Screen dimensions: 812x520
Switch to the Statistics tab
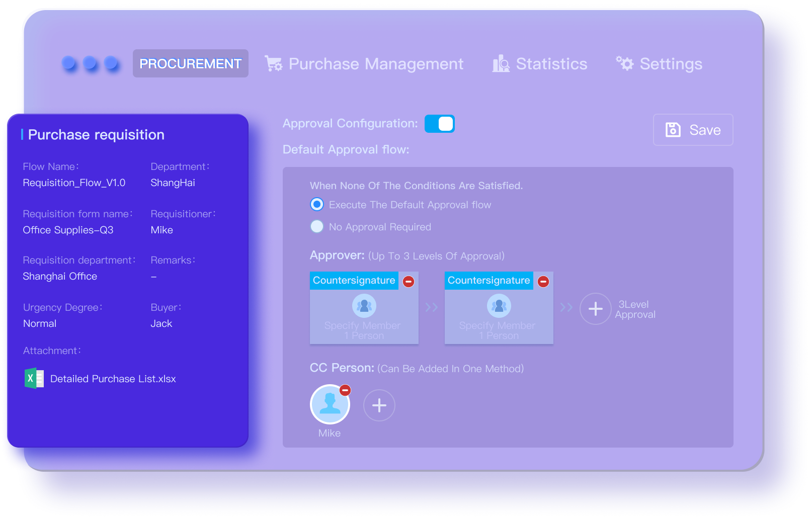[540, 64]
